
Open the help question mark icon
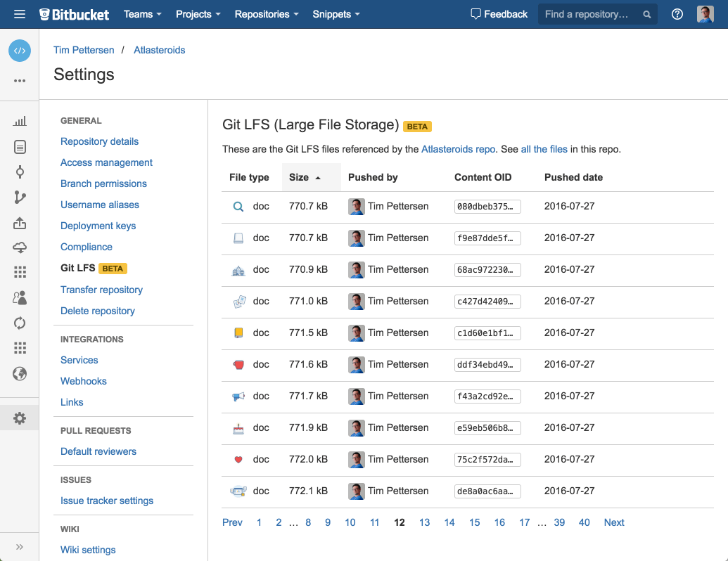pos(677,13)
